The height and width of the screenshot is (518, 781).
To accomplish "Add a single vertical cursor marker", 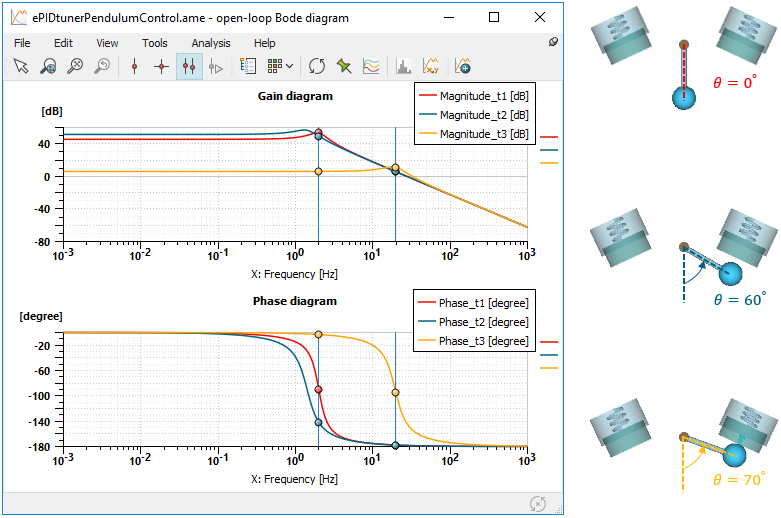I will 134,67.
